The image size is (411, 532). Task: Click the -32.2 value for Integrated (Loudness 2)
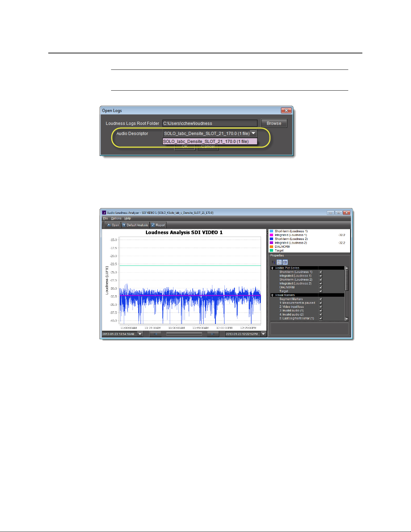click(x=342, y=243)
